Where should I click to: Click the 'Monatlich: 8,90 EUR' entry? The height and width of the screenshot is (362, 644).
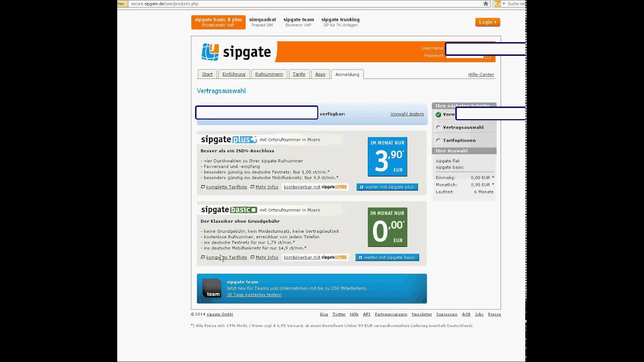(465, 185)
